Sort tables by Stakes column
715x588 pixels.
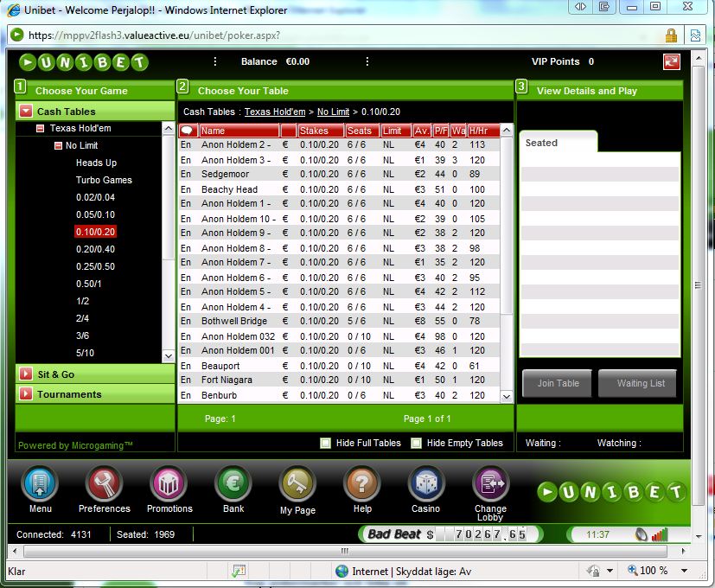[321, 131]
